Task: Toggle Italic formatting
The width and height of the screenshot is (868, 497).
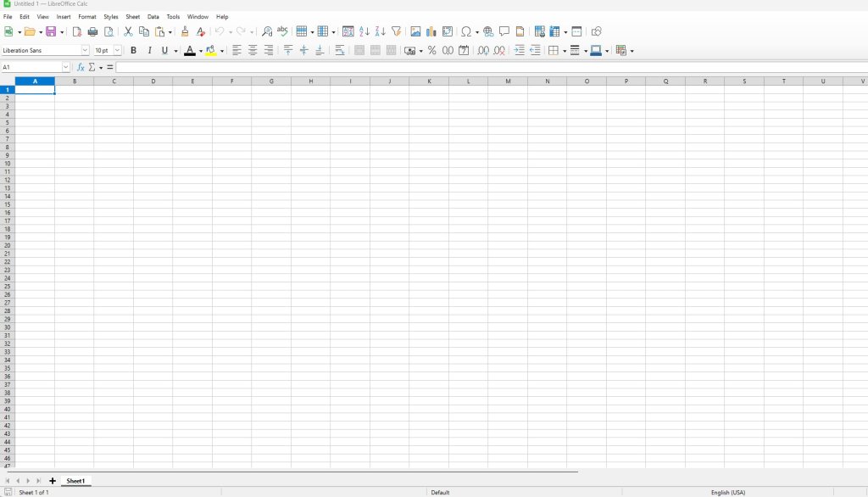Action: click(149, 50)
